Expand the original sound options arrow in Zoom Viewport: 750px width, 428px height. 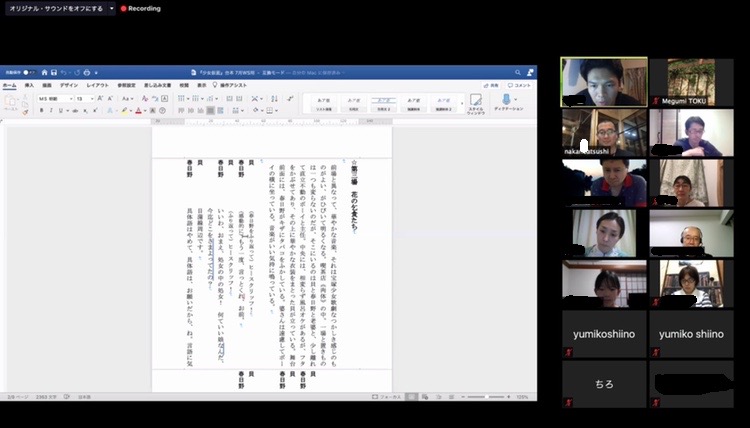pos(111,8)
